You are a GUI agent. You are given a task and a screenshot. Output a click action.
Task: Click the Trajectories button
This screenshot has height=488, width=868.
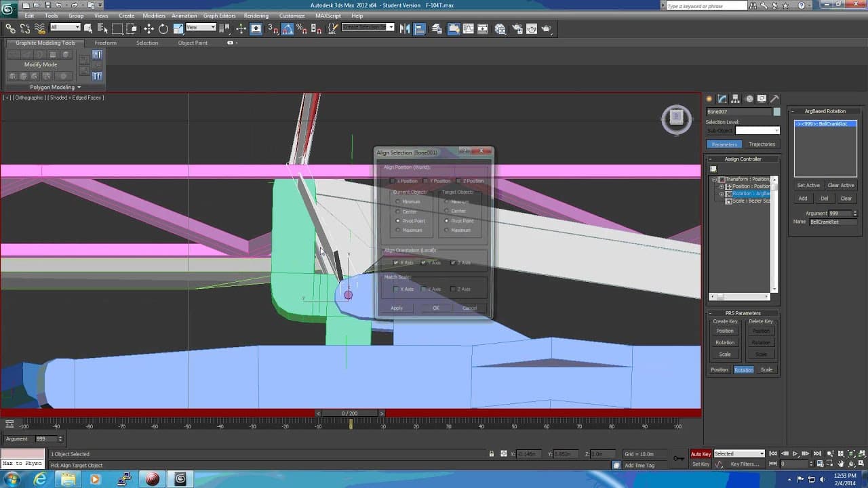click(762, 144)
